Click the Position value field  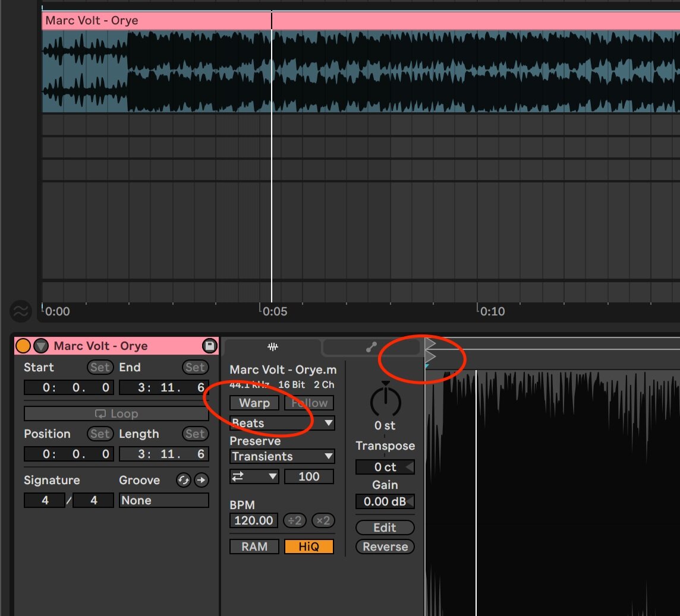(x=69, y=454)
